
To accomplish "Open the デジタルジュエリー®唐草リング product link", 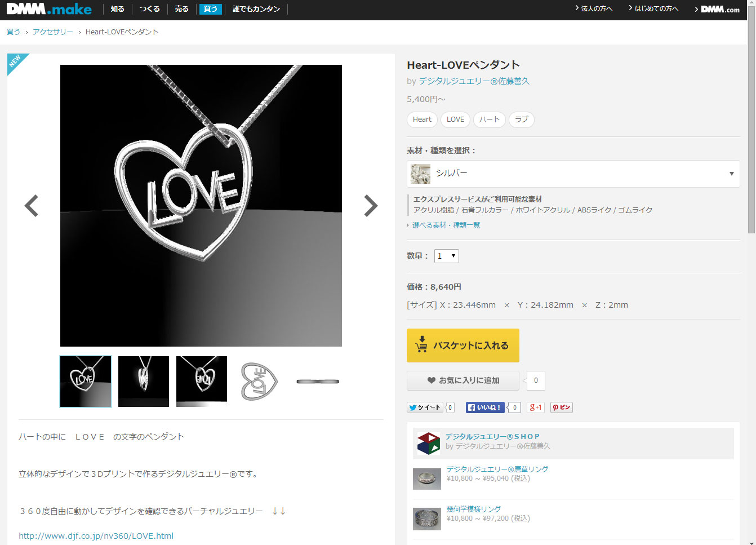I will 497,469.
